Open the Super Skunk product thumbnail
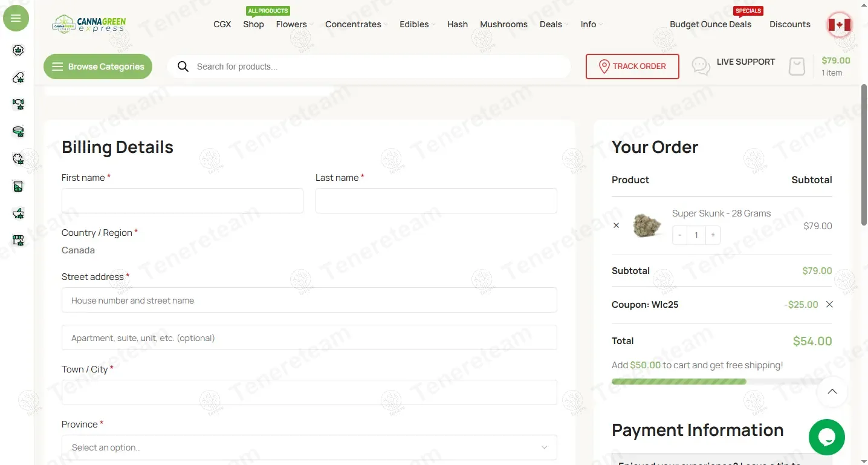This screenshot has width=868, height=465. 647,226
